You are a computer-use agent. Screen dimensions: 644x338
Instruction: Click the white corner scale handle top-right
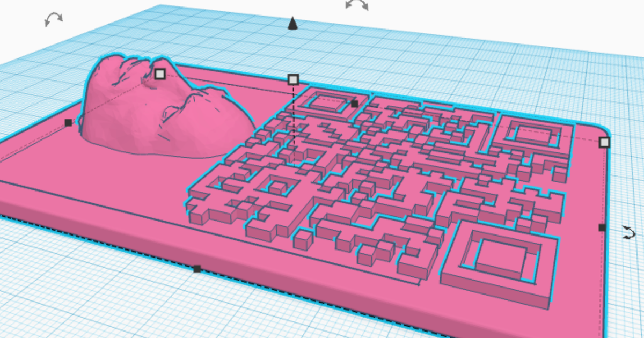(604, 142)
